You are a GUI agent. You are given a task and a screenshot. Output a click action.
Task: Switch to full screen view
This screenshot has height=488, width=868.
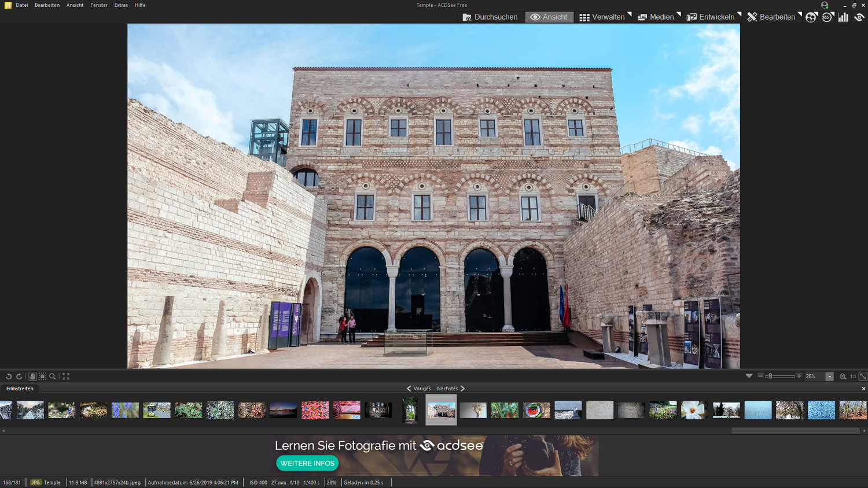pyautogui.click(x=65, y=376)
